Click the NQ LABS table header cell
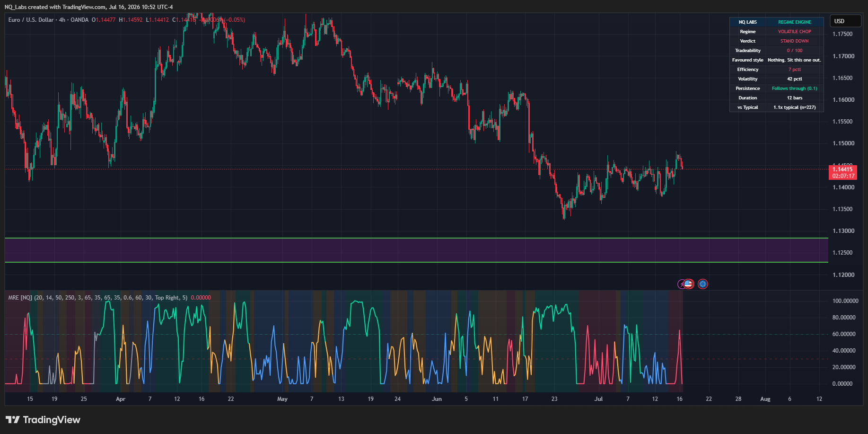868x434 pixels. [748, 22]
